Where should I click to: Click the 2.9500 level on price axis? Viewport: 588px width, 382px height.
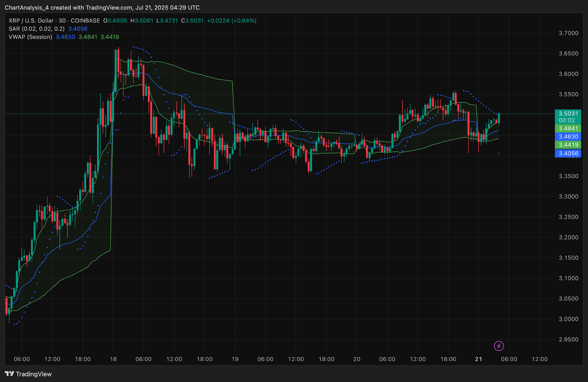568,339
